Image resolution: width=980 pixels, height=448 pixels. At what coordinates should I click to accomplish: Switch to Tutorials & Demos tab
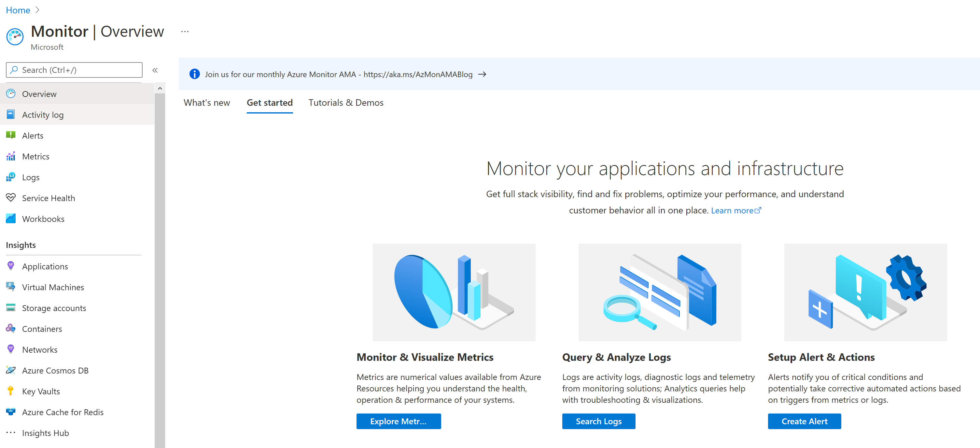pos(346,103)
